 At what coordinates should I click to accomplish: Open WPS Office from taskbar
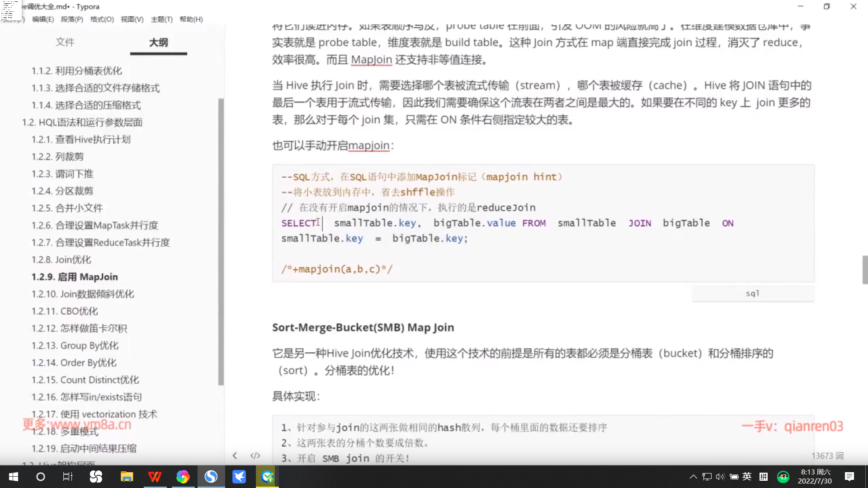[x=155, y=477]
